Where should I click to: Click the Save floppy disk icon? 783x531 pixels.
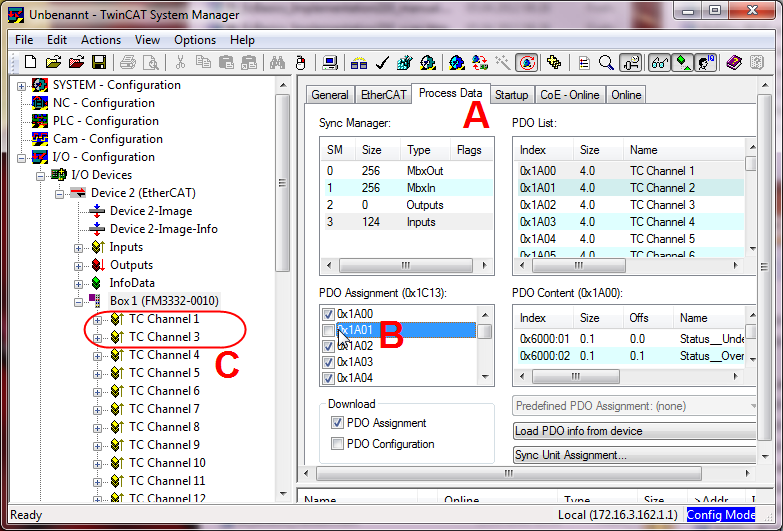(x=99, y=62)
